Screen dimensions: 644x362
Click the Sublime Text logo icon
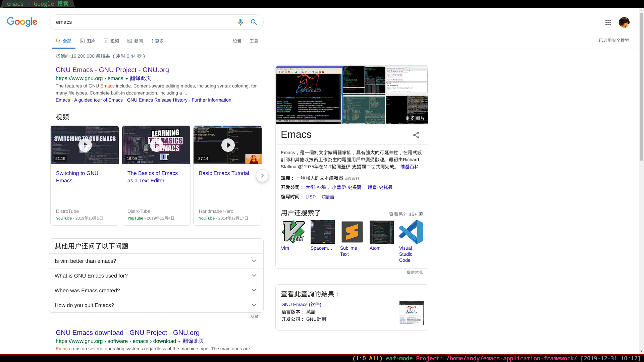[x=352, y=232]
